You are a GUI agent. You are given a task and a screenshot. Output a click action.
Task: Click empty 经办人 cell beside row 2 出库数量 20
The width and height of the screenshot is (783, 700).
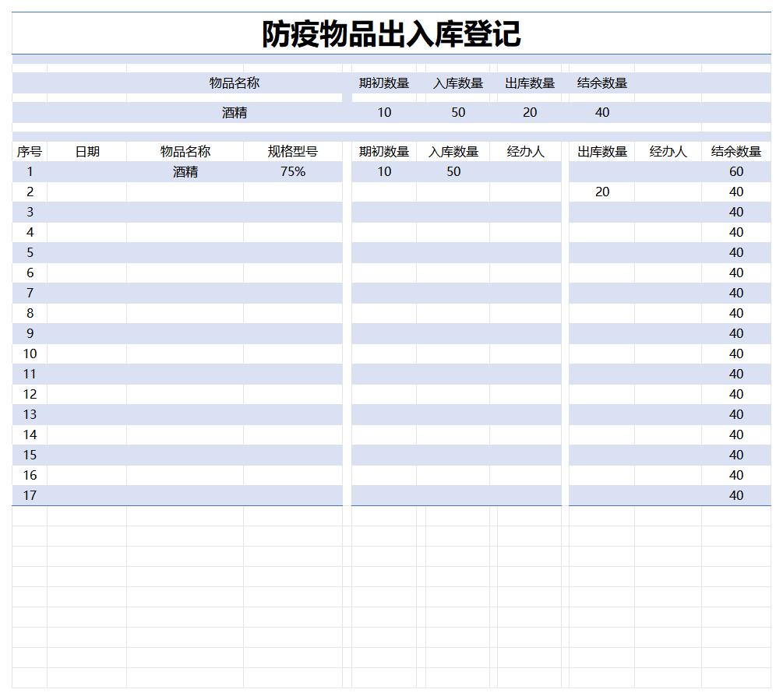pyautogui.click(x=668, y=192)
